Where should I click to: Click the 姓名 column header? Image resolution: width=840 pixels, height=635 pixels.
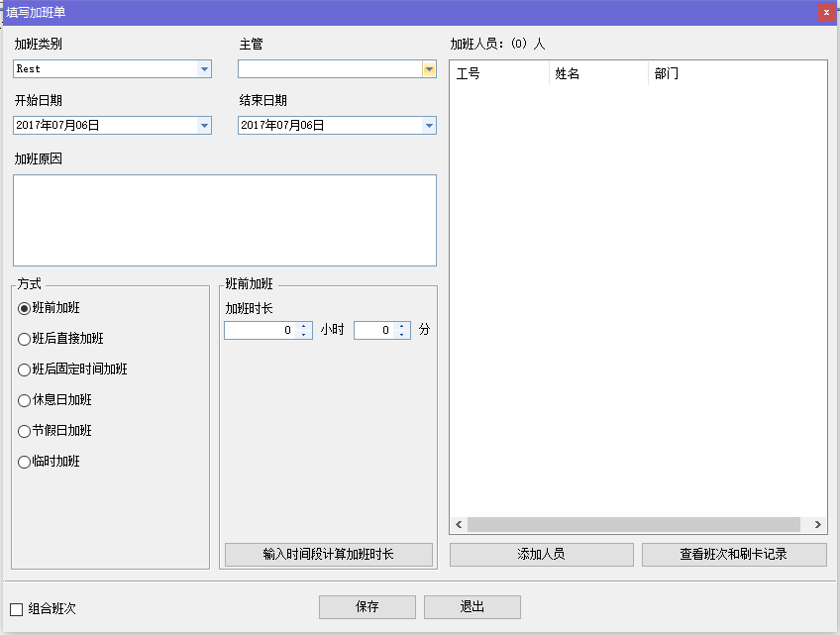click(x=597, y=74)
